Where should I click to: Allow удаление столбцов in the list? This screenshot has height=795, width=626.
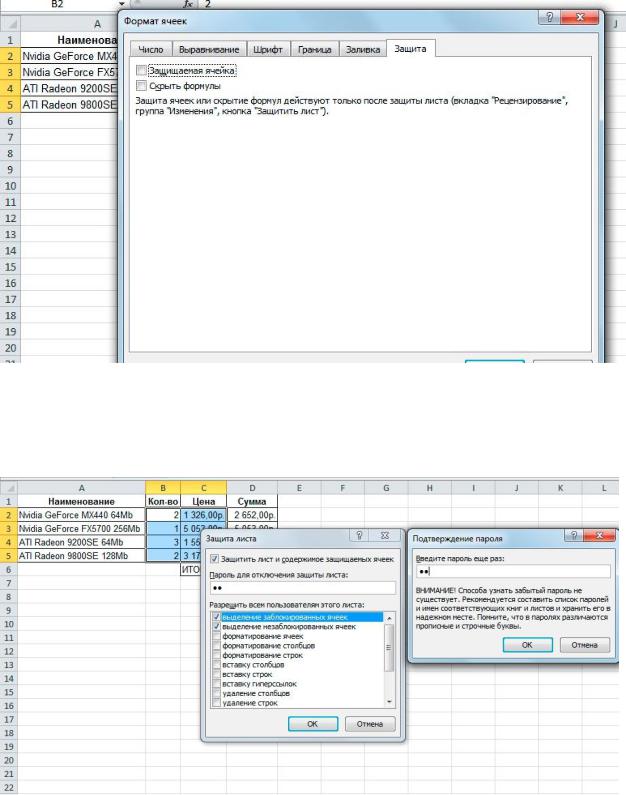216,693
